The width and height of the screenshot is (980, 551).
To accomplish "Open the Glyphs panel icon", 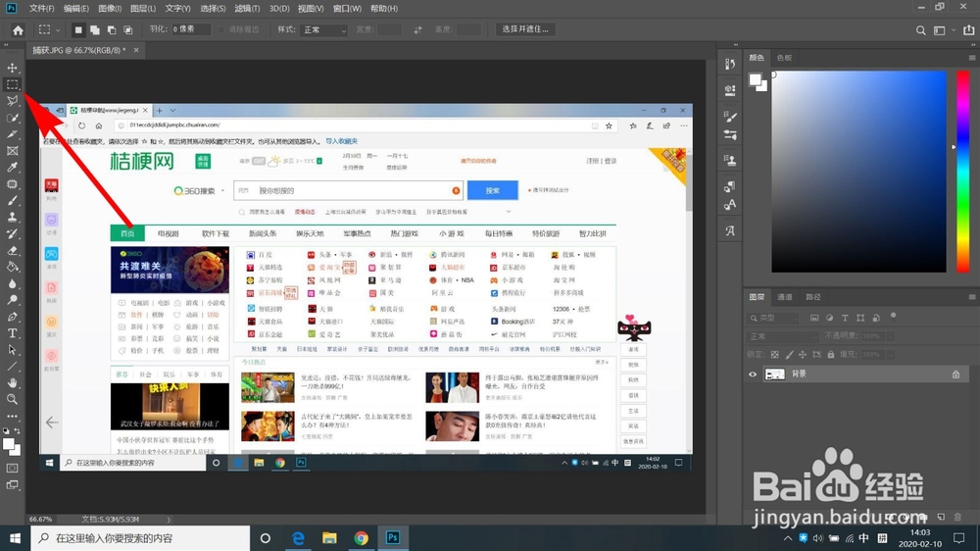I will pos(729,230).
